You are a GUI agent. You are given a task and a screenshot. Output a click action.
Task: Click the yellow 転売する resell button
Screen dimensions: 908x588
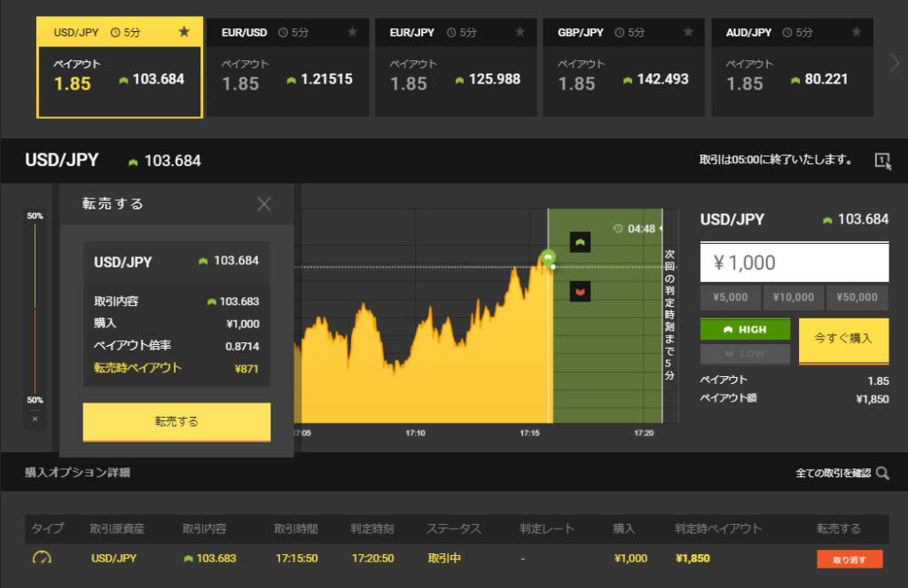[x=176, y=421]
